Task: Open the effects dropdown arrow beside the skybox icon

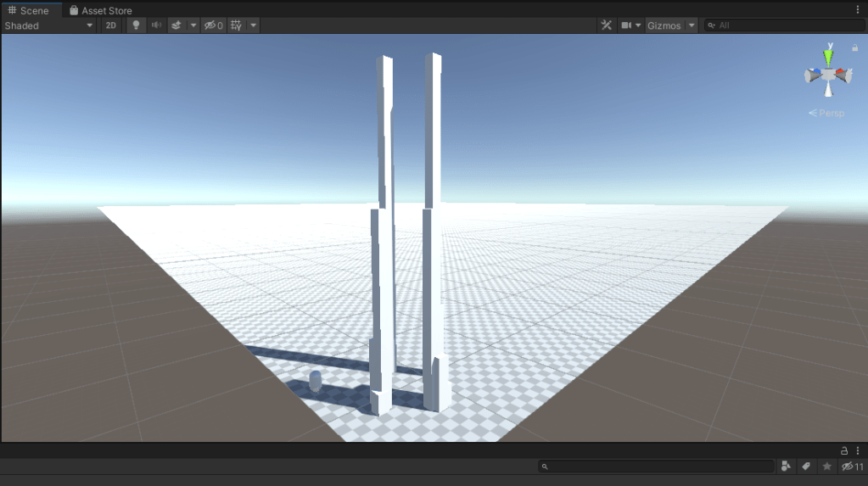Action: pos(193,25)
